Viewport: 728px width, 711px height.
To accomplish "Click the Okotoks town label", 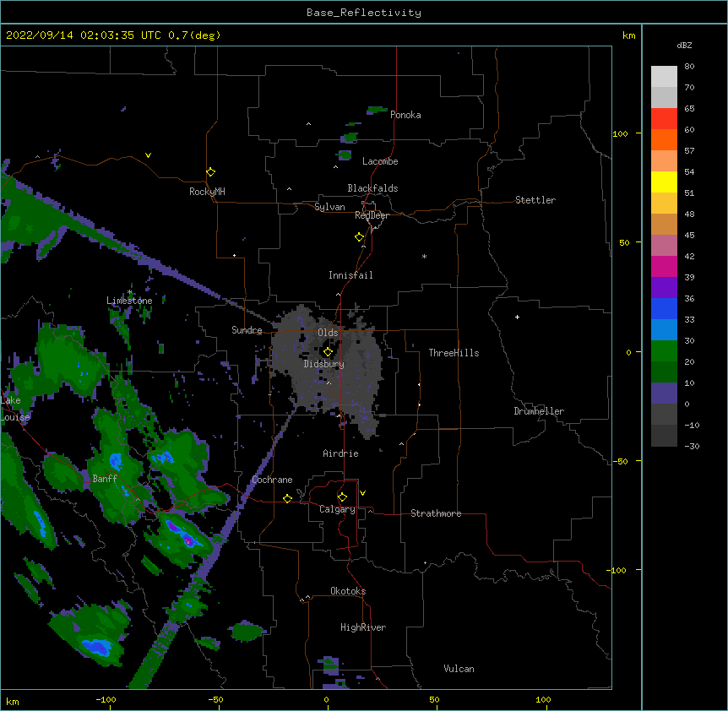I will pos(348,591).
